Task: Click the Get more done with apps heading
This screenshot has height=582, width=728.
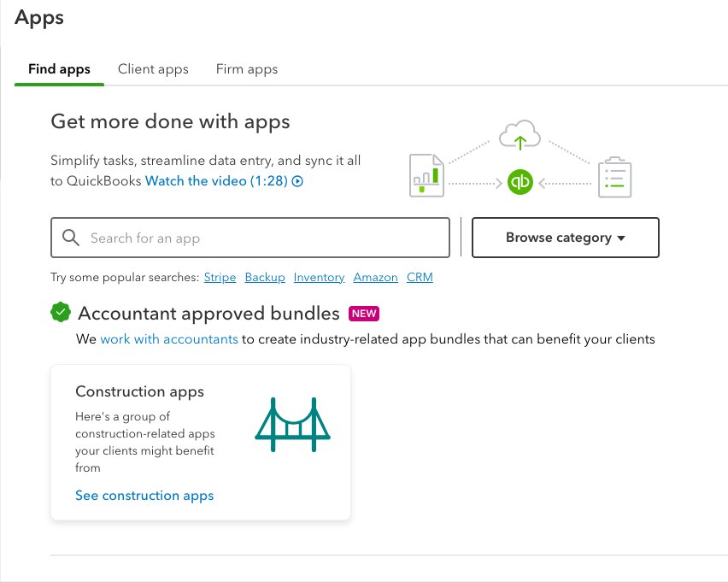Action: point(170,121)
